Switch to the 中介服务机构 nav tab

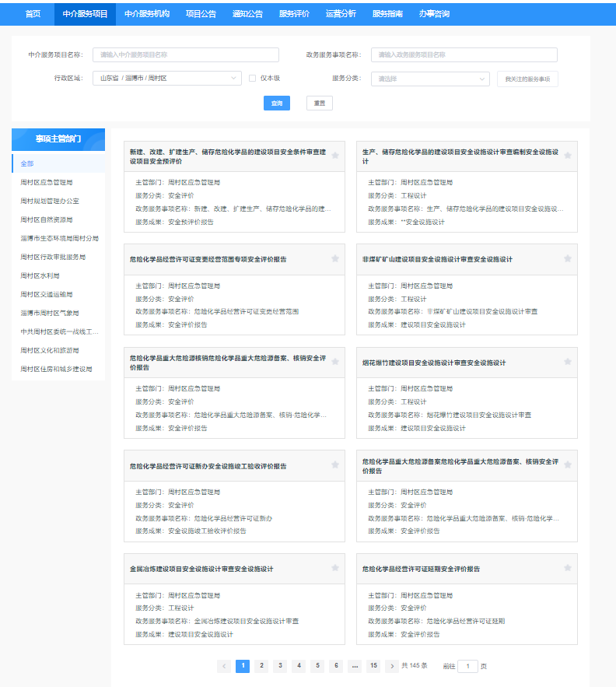[x=146, y=14]
